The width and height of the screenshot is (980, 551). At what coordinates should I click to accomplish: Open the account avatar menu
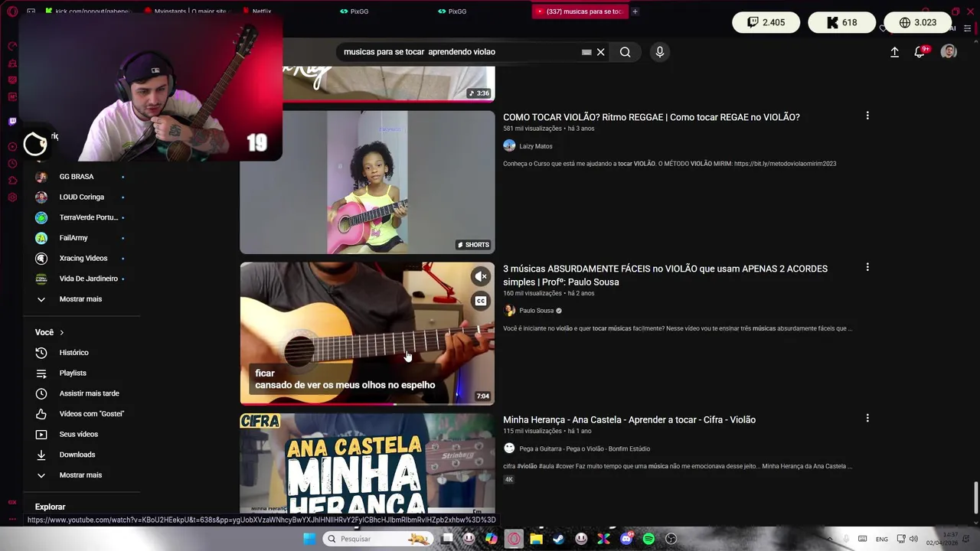point(949,51)
